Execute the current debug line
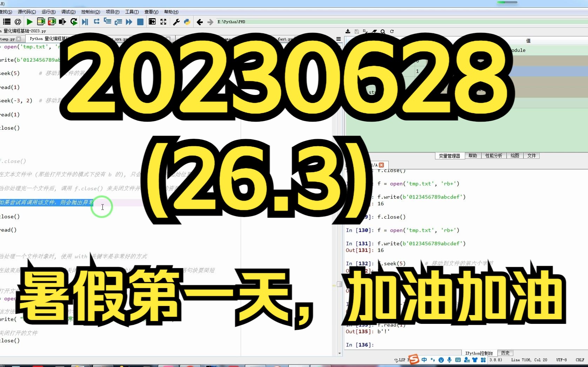The width and height of the screenshot is (588, 367). [x=96, y=22]
